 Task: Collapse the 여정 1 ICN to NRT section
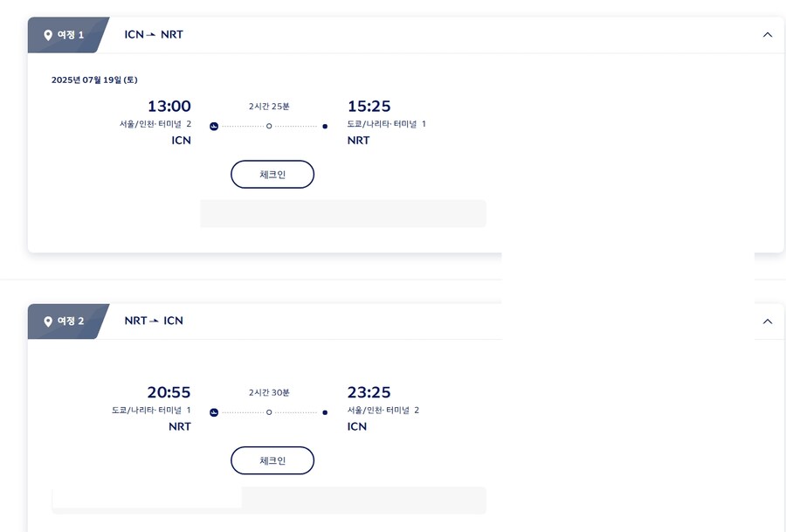point(767,35)
